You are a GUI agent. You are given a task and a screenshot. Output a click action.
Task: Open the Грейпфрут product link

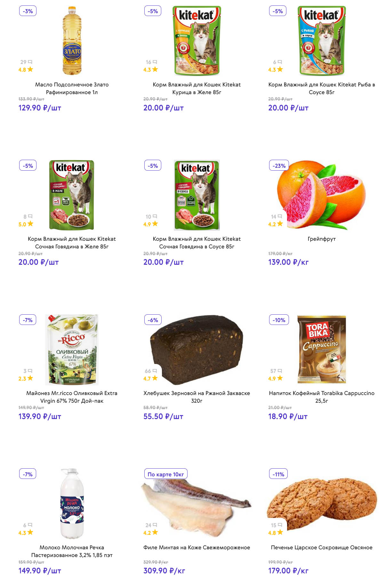[x=321, y=239]
